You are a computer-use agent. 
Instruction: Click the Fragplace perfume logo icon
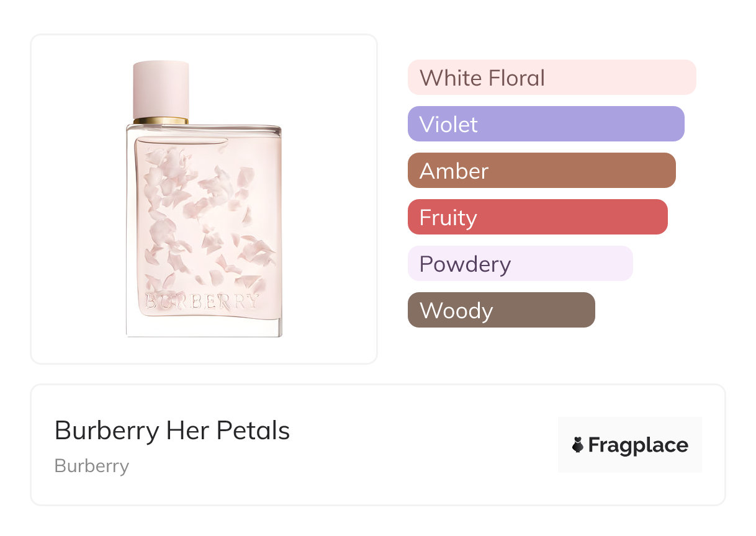point(578,445)
